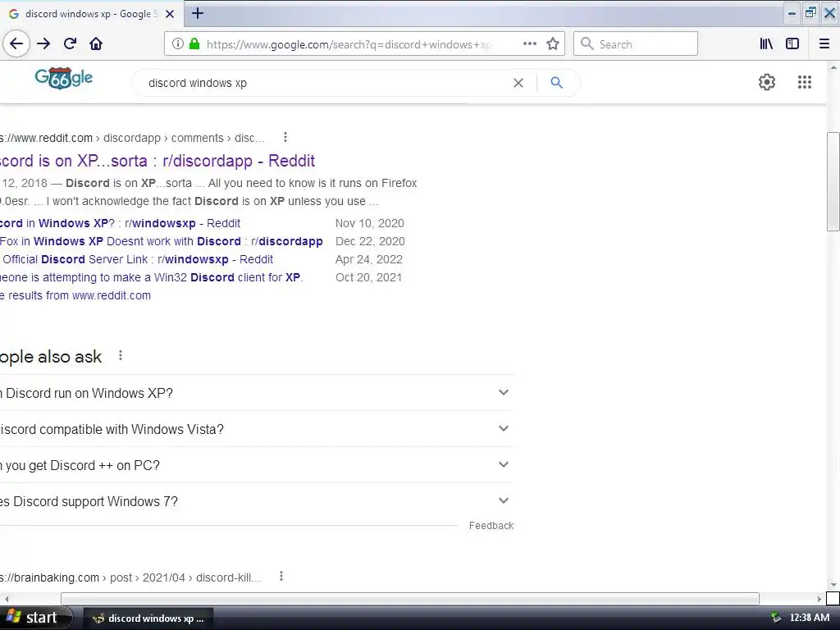Expand 'get Discord ++ on PC?' question
Viewport: 840px width, 630px height.
coord(257,465)
